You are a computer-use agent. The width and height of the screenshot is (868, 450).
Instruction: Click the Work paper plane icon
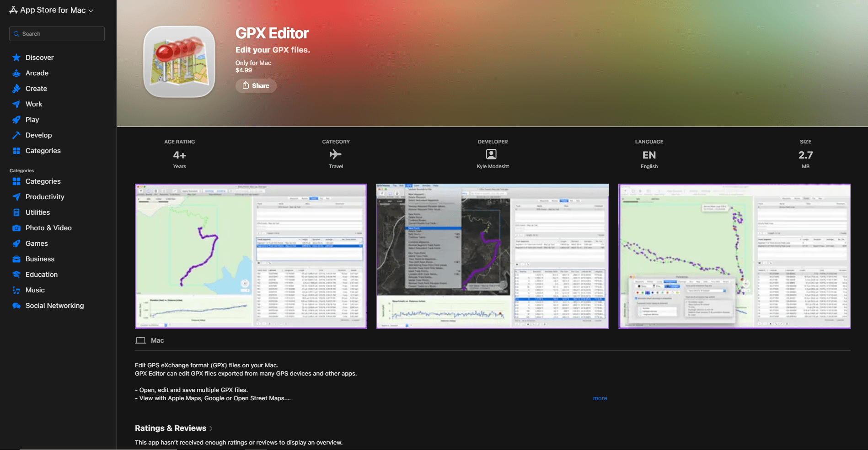[16, 104]
